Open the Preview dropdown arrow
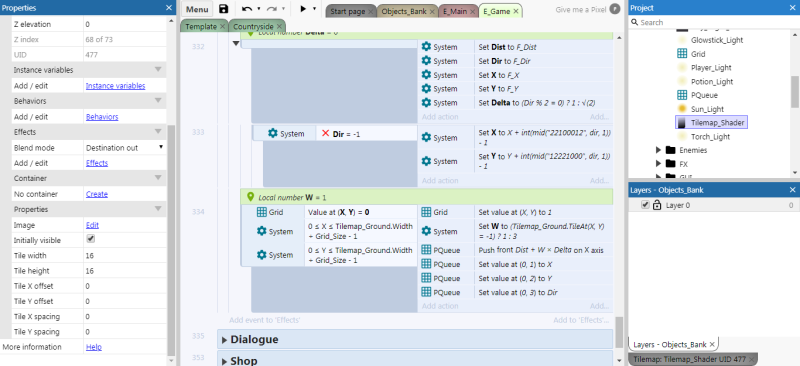Viewport: 800px width, 366px height. 314,9
